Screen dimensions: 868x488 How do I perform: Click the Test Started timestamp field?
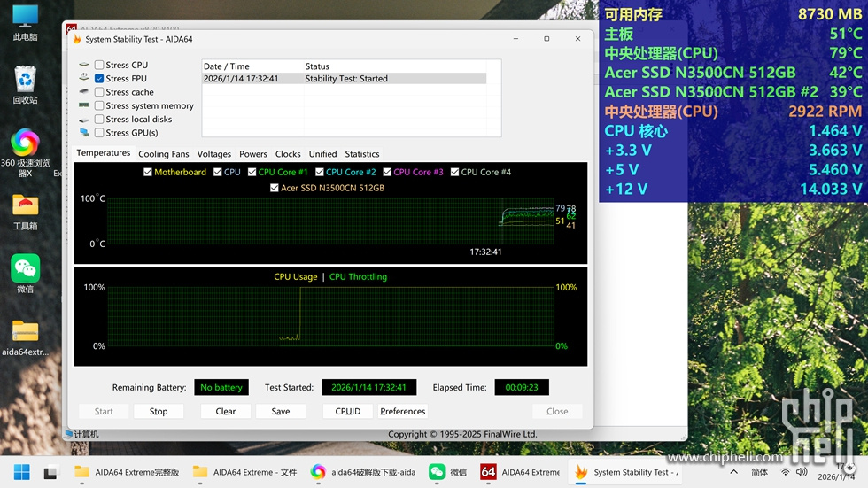(x=368, y=387)
